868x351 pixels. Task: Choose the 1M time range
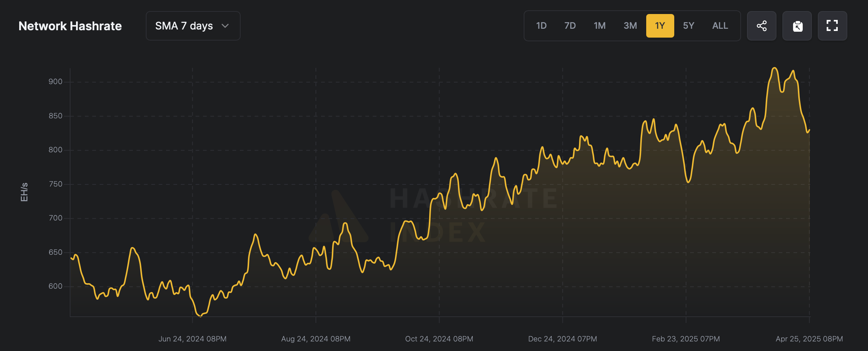[x=599, y=26]
